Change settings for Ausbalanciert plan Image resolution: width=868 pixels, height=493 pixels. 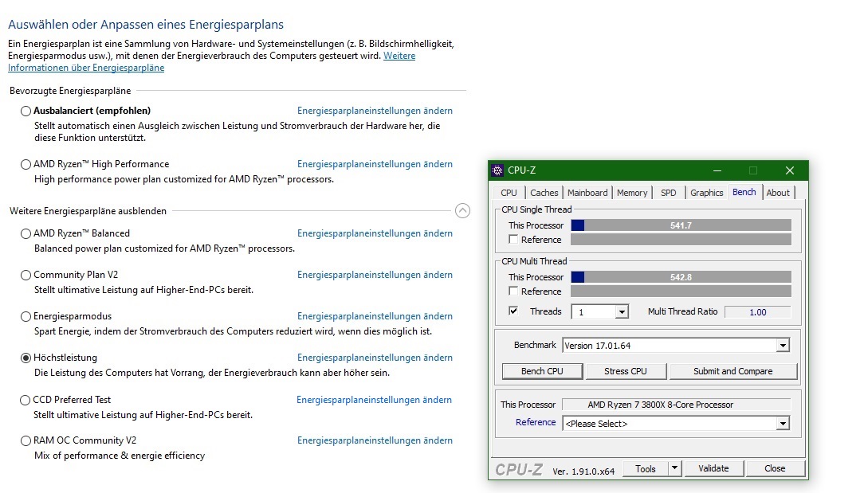(375, 111)
